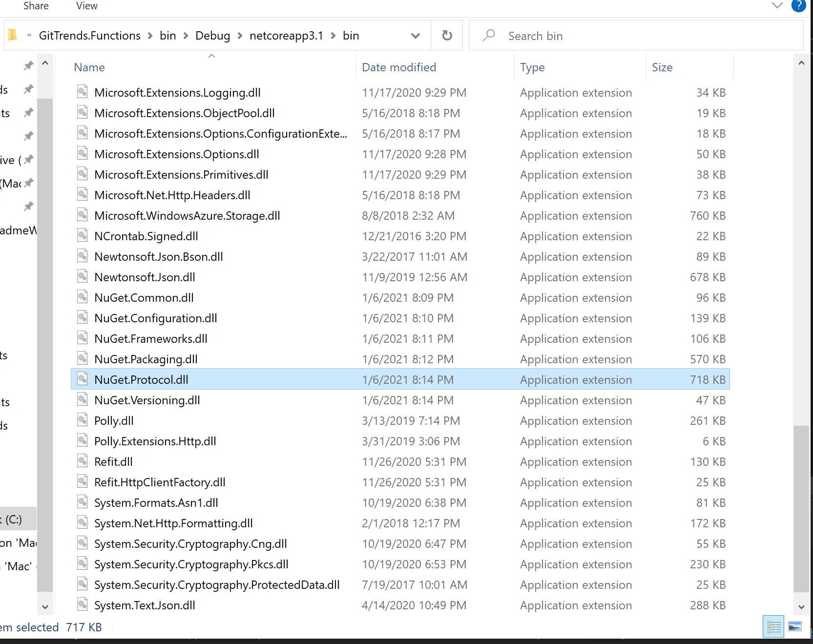Select the Refit.dll file icon
Image resolution: width=813 pixels, height=644 pixels.
[83, 461]
